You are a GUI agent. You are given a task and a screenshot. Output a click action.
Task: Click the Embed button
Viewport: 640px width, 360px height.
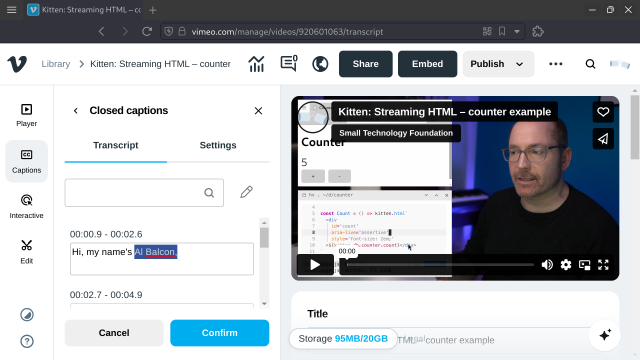pyautogui.click(x=427, y=64)
